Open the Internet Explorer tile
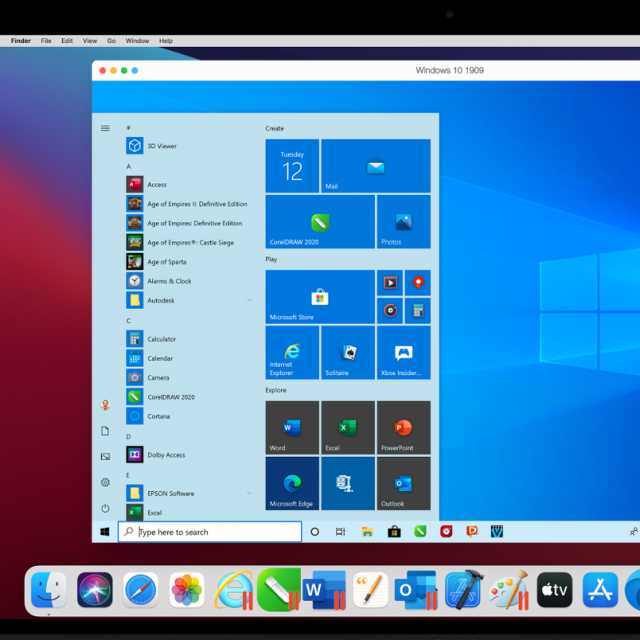 292,353
